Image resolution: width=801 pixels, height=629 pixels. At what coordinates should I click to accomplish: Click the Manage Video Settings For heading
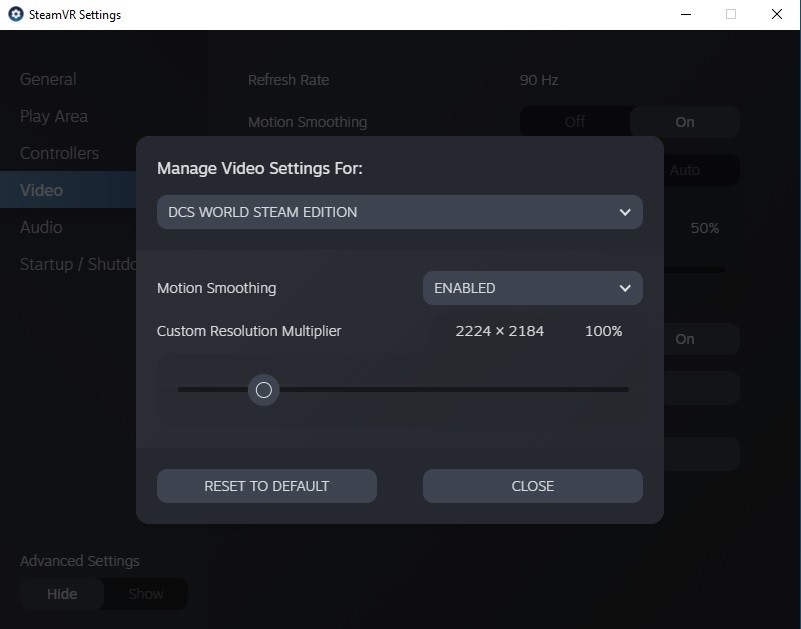(260, 168)
